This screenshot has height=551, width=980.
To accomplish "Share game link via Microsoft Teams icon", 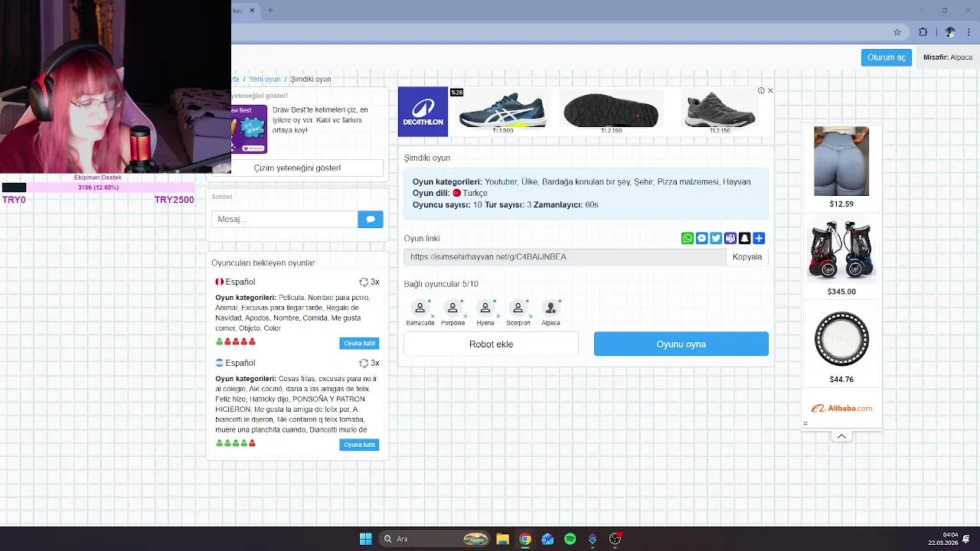I will pyautogui.click(x=730, y=239).
